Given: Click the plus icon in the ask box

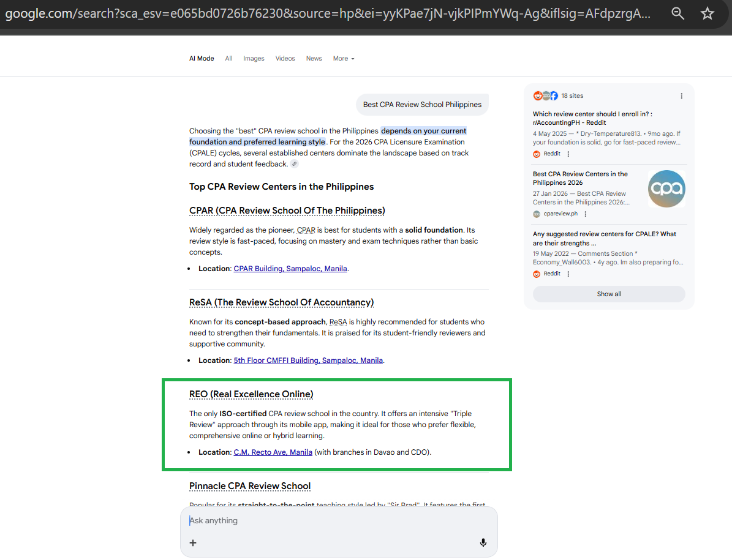Looking at the screenshot, I should coord(193,543).
